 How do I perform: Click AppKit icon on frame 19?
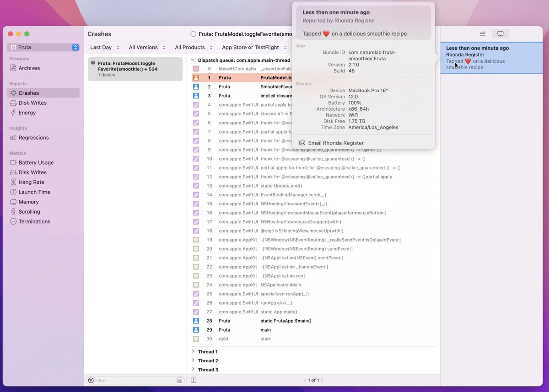[x=196, y=240]
